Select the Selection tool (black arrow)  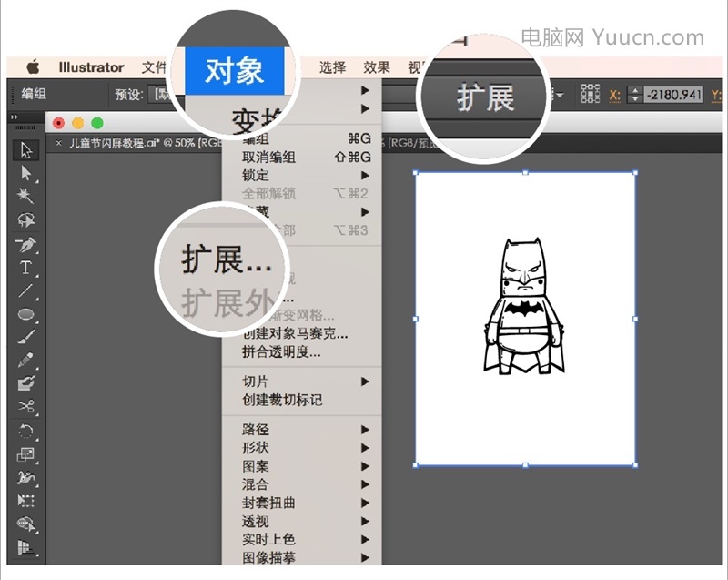pyautogui.click(x=26, y=150)
